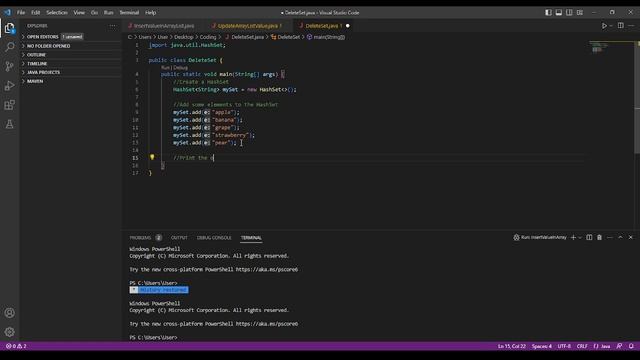Open Explorer views and more actions ellipsis
The height and width of the screenshot is (360, 640).
tap(113, 26)
